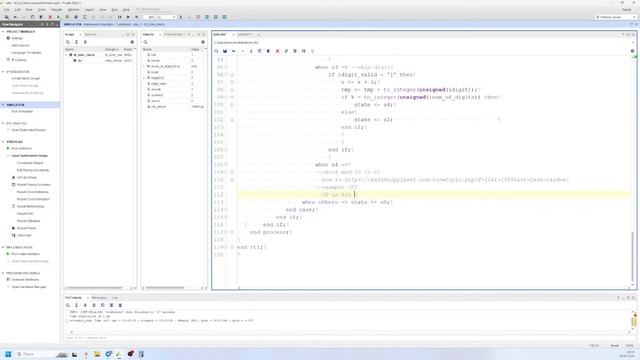Toggle the breakpoint circle on line 102
The width and height of the screenshot is (640, 360).
(232, 120)
